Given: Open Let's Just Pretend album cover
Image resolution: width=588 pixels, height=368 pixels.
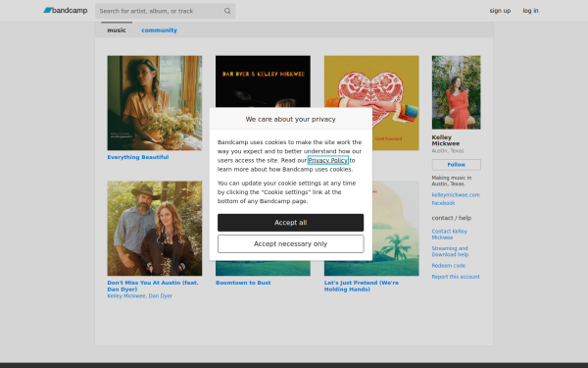Looking at the screenshot, I should point(396,229).
